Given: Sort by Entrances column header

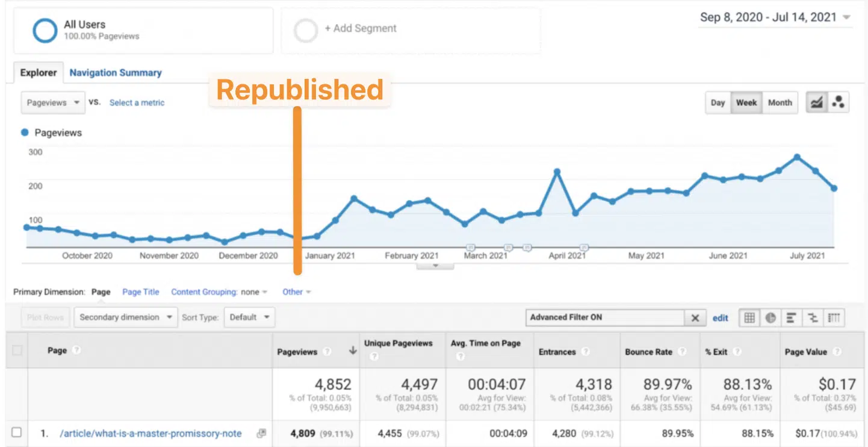Looking at the screenshot, I should [x=557, y=352].
